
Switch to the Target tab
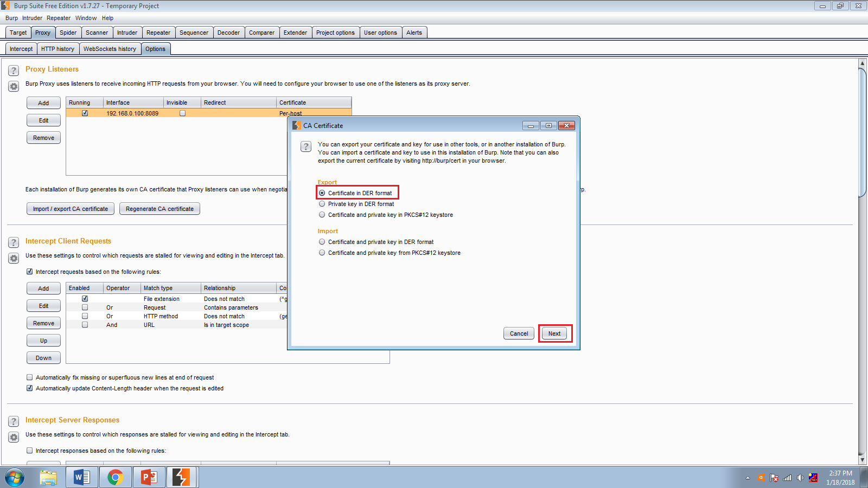pos(18,33)
